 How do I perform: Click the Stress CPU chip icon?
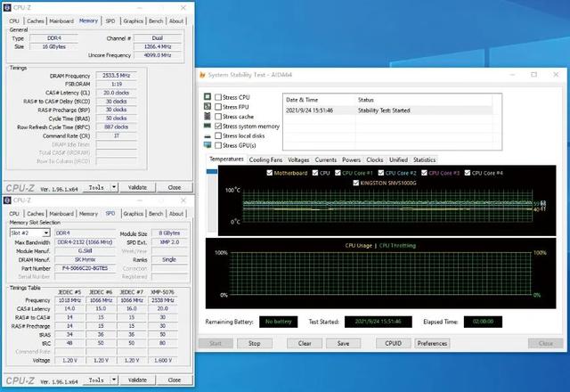[x=208, y=97]
